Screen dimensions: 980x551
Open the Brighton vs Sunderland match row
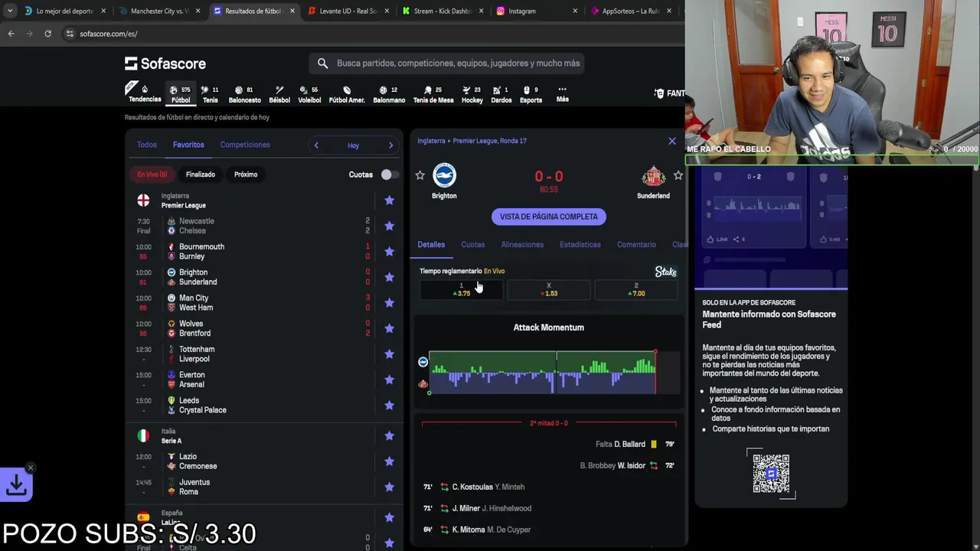265,277
